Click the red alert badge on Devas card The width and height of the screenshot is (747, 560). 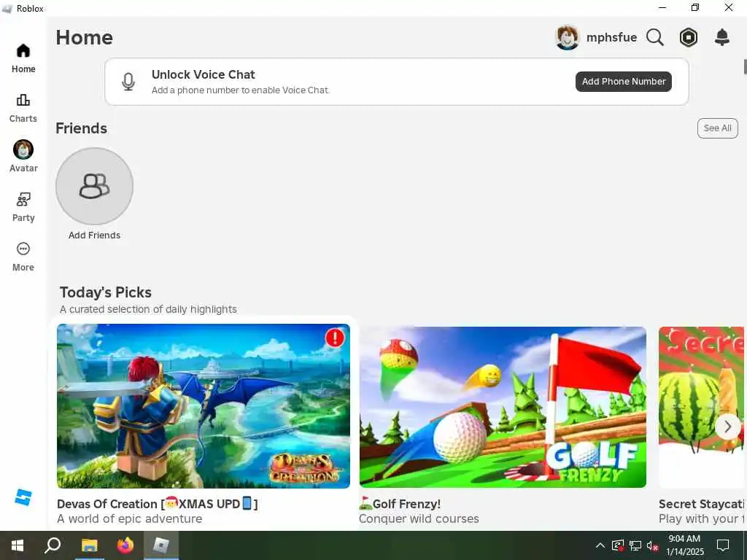335,338
